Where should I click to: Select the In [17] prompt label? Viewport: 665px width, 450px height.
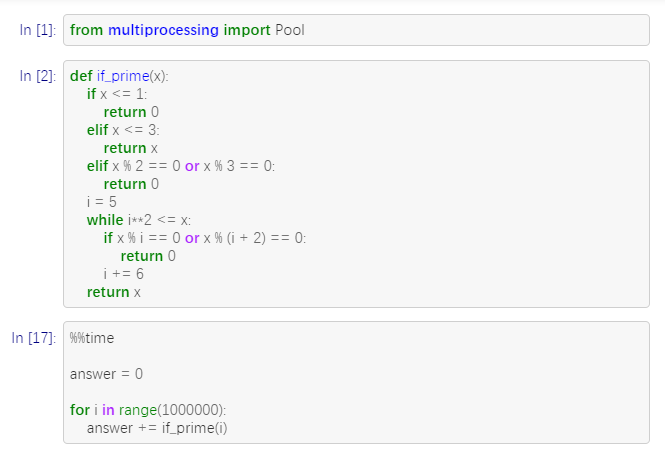tap(34, 338)
